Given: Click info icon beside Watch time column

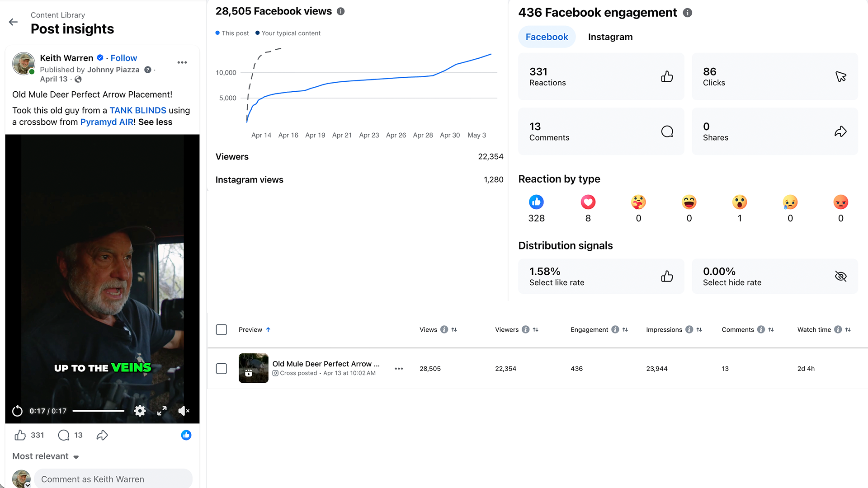Looking at the screenshot, I should [838, 330].
